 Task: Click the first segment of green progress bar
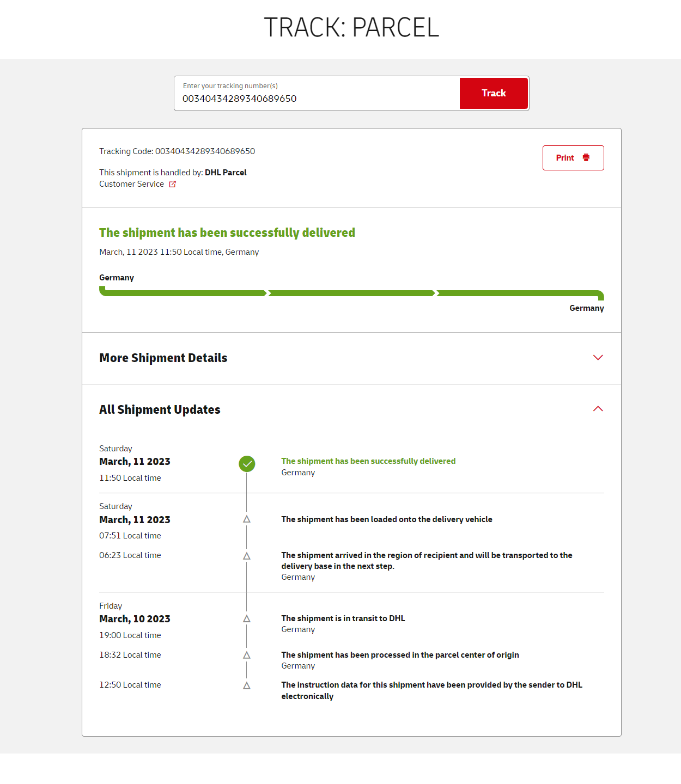[183, 293]
